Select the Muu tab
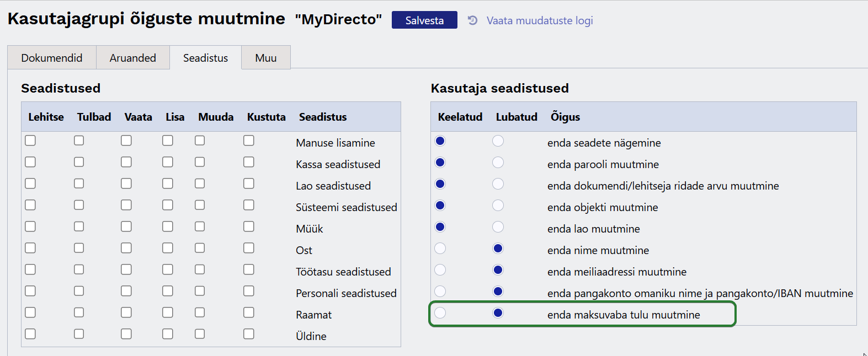 [x=265, y=58]
